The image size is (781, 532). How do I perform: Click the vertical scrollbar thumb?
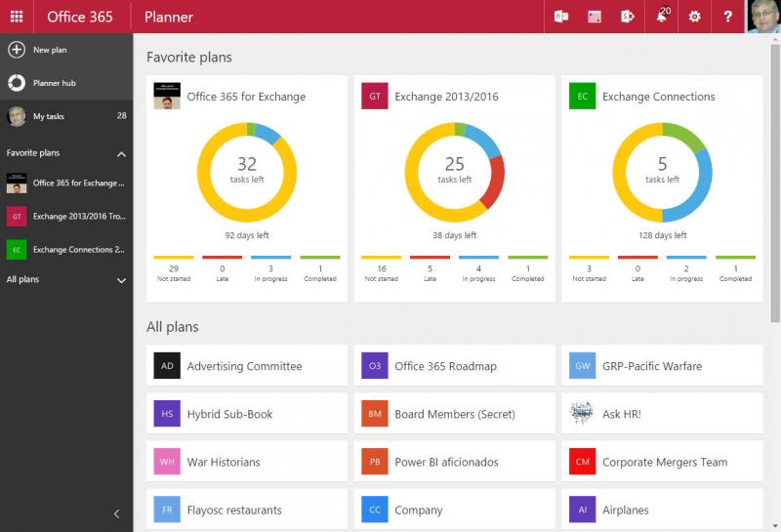click(x=775, y=183)
